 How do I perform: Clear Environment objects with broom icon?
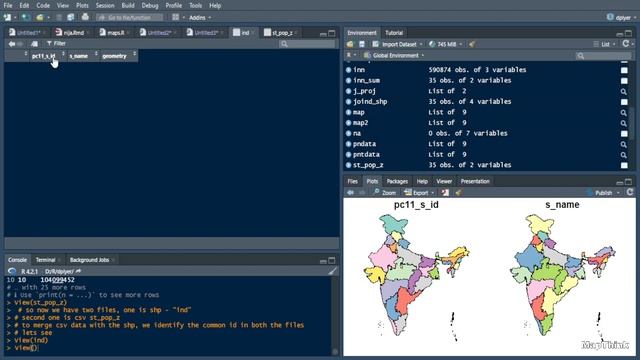tap(472, 44)
